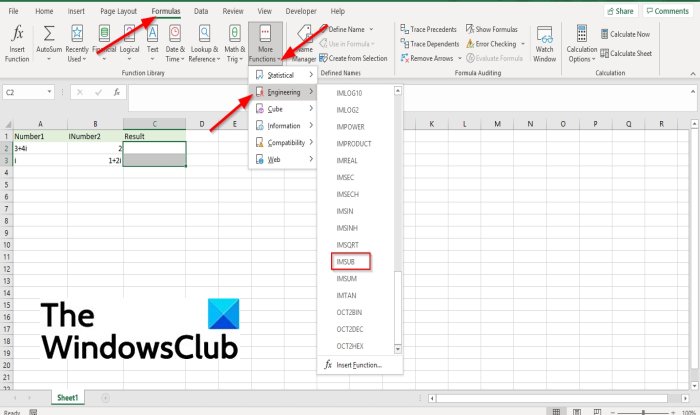The image size is (700, 415).
Task: Expand the Define Name dropdown arrow
Action: (371, 29)
